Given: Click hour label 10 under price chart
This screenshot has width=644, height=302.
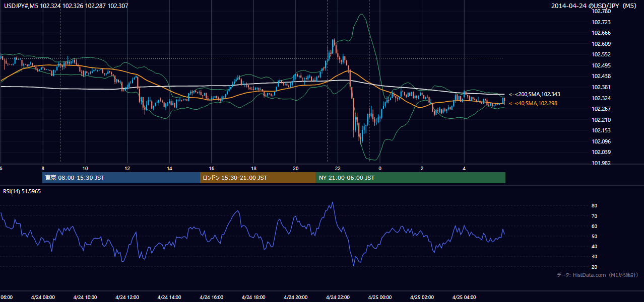Looking at the screenshot, I should [x=85, y=168].
